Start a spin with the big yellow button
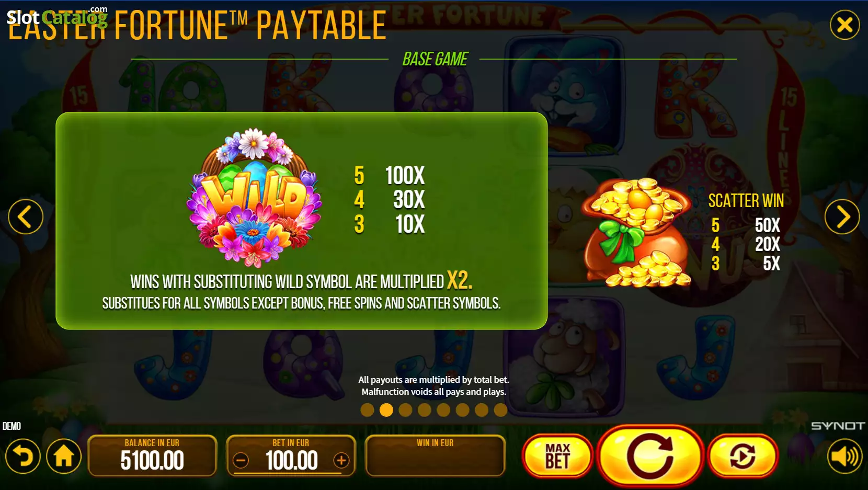This screenshot has width=868, height=490. tap(650, 456)
